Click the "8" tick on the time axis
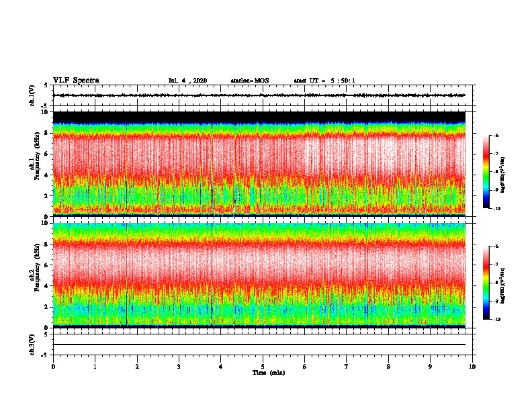 pyautogui.click(x=388, y=366)
